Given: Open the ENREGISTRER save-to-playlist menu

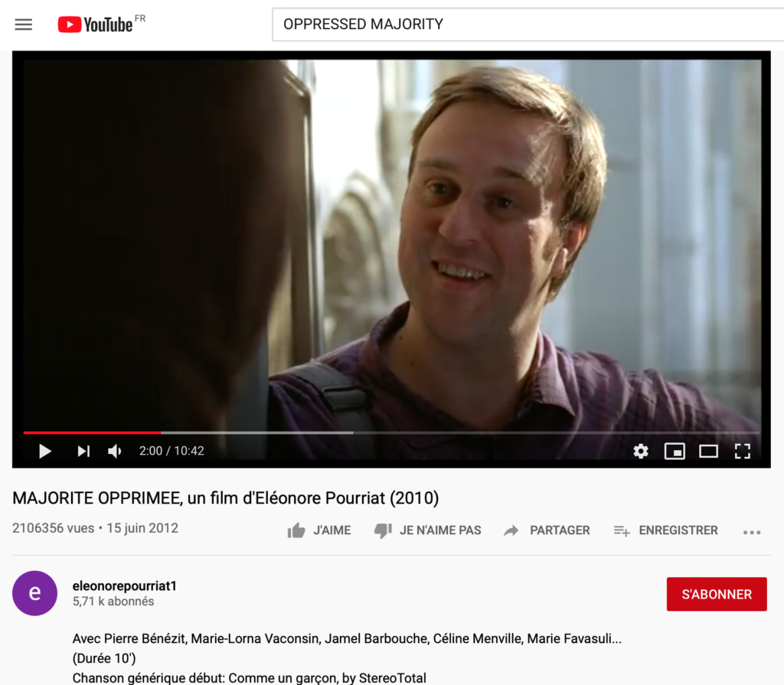Looking at the screenshot, I should point(665,530).
